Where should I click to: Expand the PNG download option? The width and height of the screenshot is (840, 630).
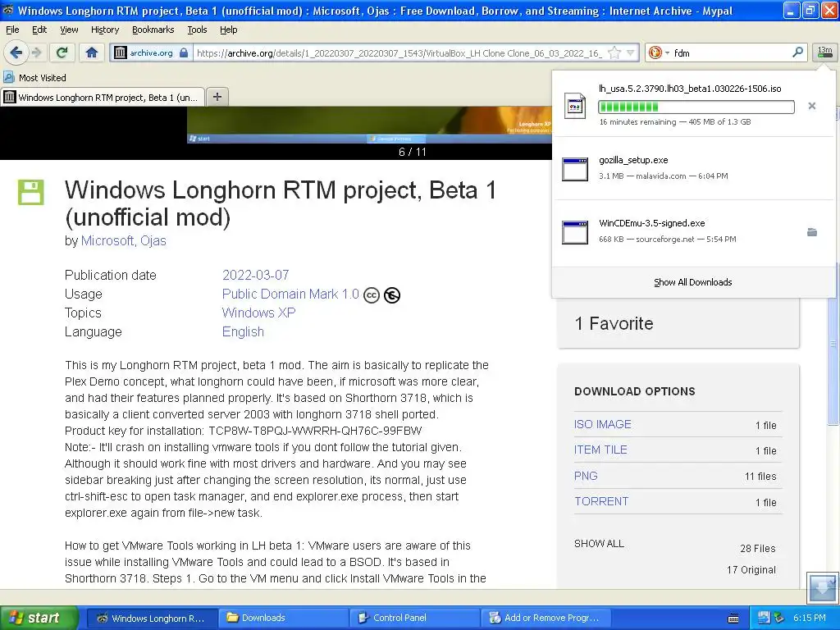(586, 476)
